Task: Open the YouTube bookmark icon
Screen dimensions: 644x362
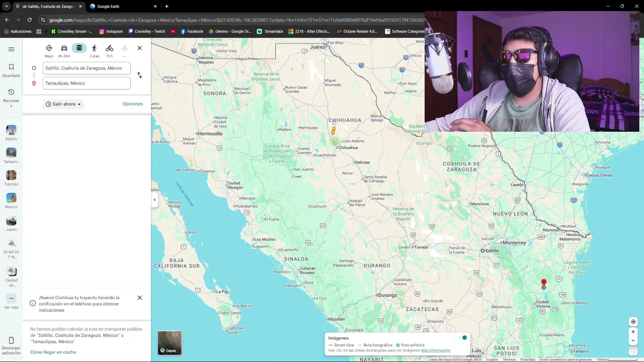Action: pos(173,31)
